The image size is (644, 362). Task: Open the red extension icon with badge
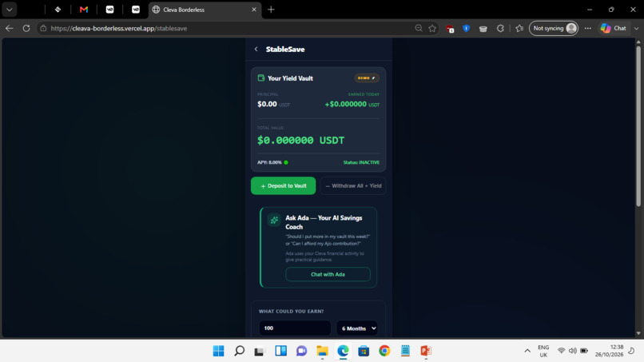click(450, 29)
